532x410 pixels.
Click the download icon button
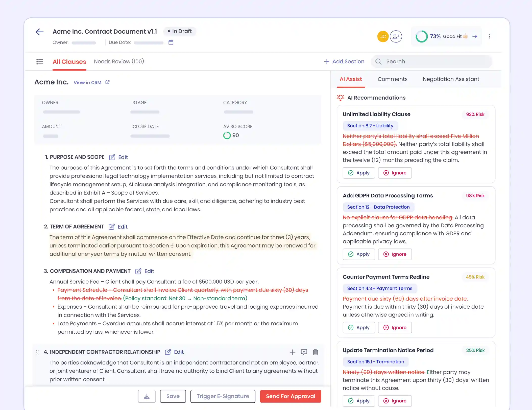[x=147, y=396]
